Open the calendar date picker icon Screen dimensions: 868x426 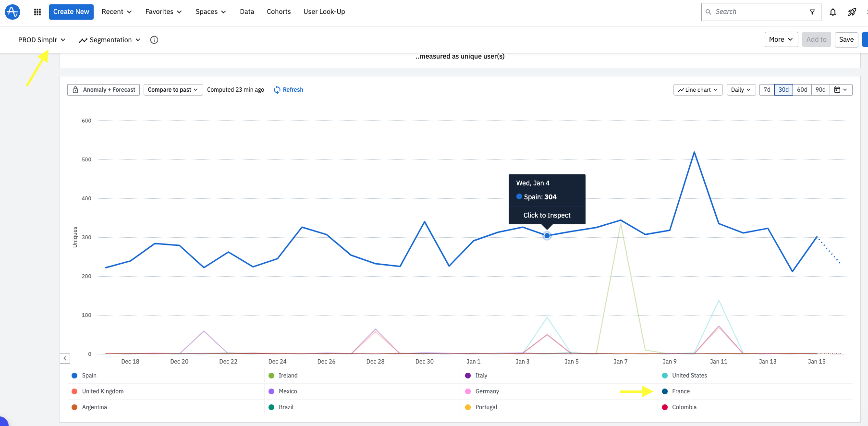[x=841, y=90]
